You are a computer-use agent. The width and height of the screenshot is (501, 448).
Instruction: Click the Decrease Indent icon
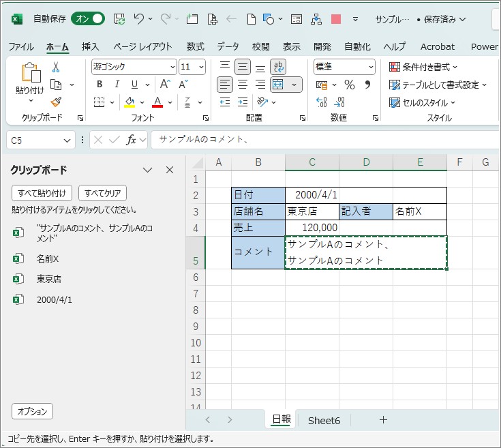click(225, 102)
